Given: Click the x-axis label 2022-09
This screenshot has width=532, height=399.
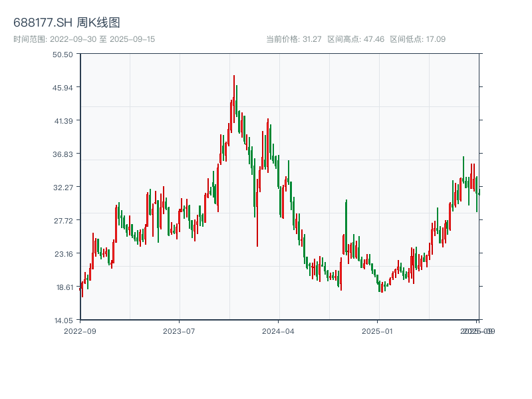Looking at the screenshot, I should click(80, 331).
